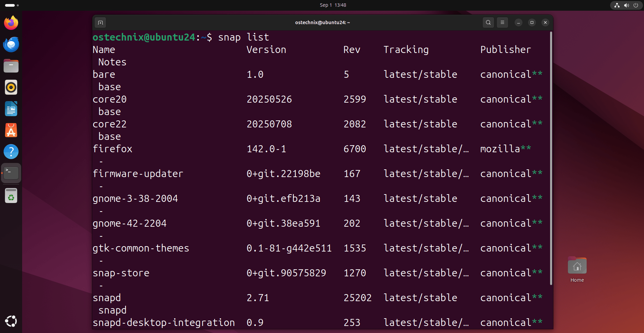Click the terminal scrollbar handle
644x333 pixels.
coord(550,158)
